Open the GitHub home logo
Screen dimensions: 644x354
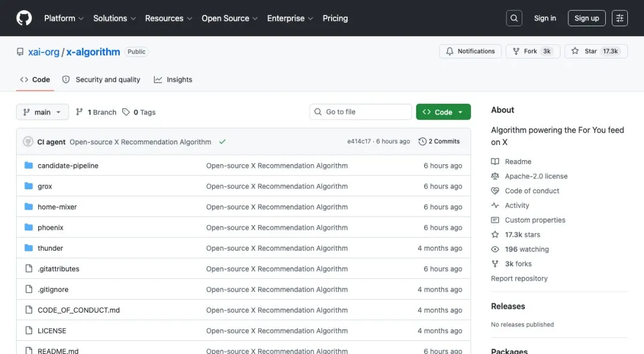click(24, 18)
